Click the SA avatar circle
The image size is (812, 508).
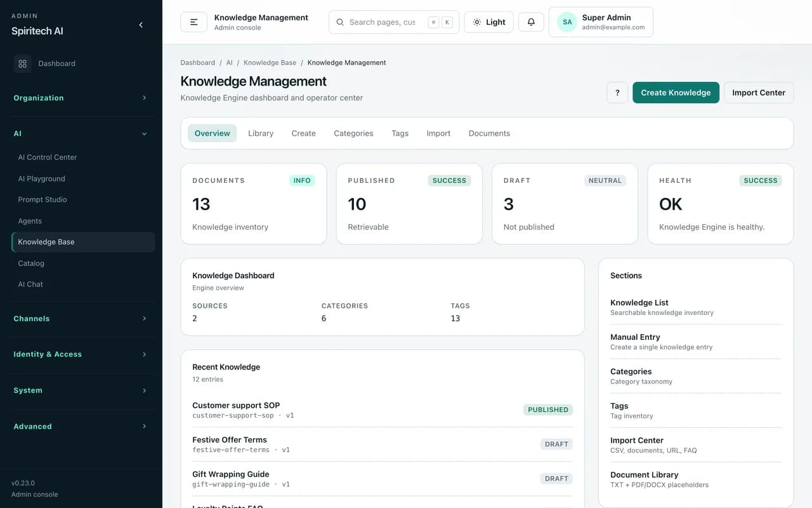[567, 22]
